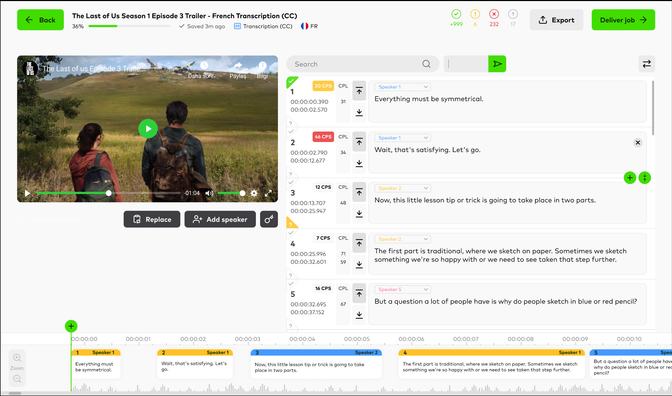Viewport: 672px width, 396px height.
Task: Switch the video to fullscreen
Action: [268, 193]
